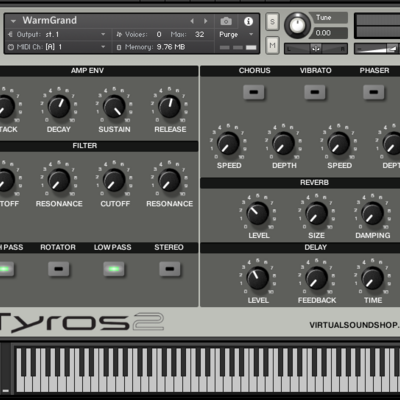Click the Reverb Size knob
Screen dimensions: 400x400
tap(316, 213)
